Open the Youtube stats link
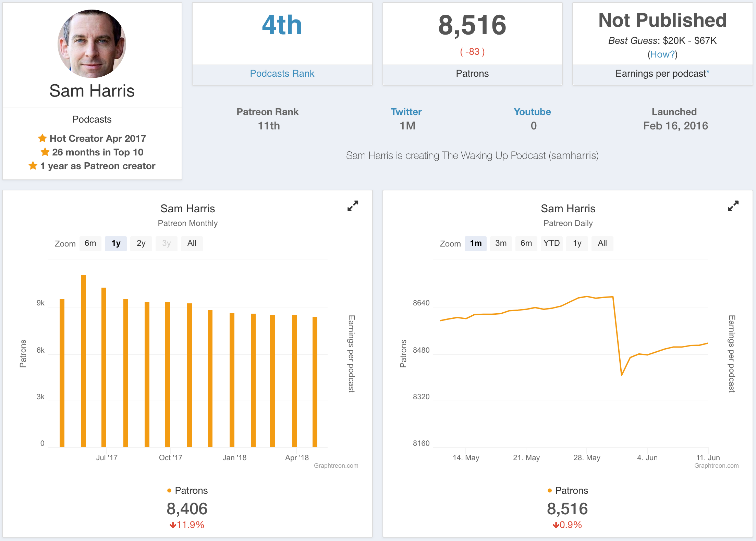The image size is (756, 541). coord(532,112)
